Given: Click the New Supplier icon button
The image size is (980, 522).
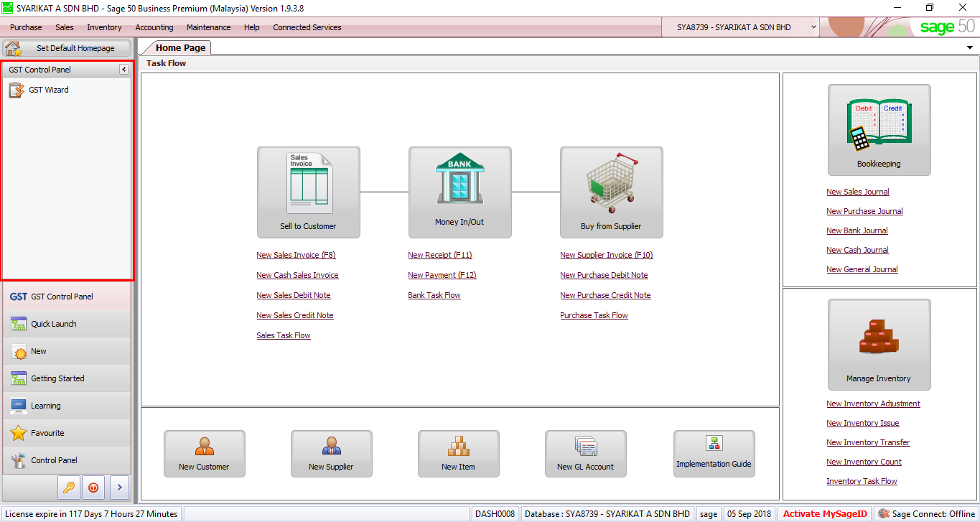Looking at the screenshot, I should pos(331,454).
